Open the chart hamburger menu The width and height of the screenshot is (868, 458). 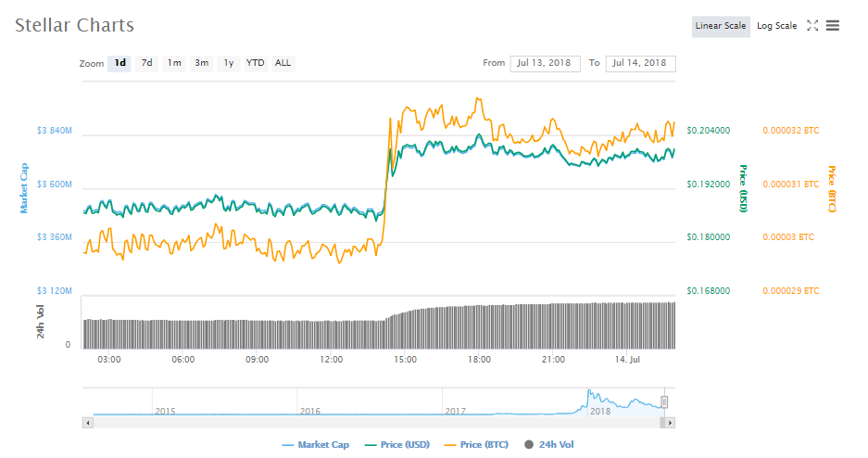(833, 25)
